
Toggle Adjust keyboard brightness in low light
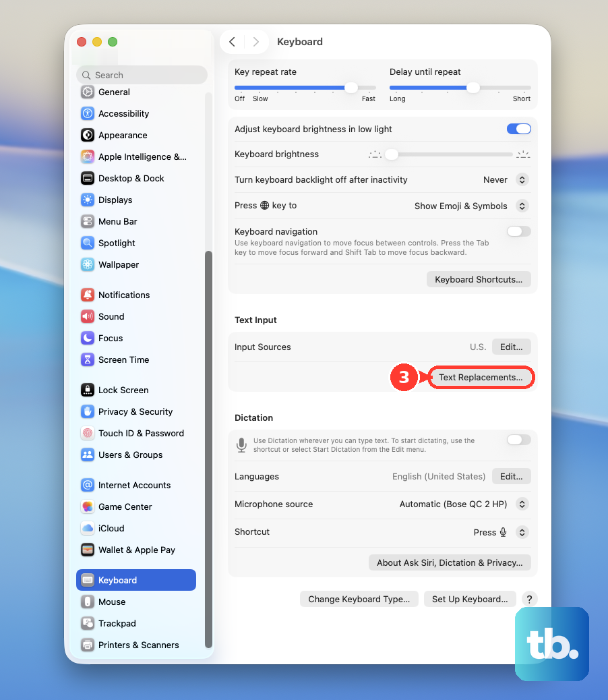coord(519,129)
